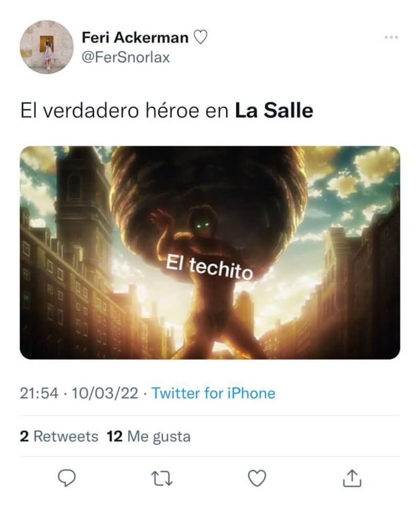Tap the Twitter for iPhone link
This screenshot has height=515, width=420.
coord(214,393)
